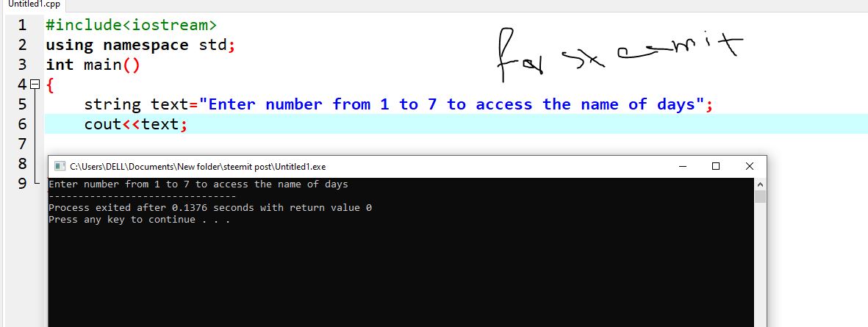
Task: Click line number 1 in the gutter
Action: [x=22, y=25]
